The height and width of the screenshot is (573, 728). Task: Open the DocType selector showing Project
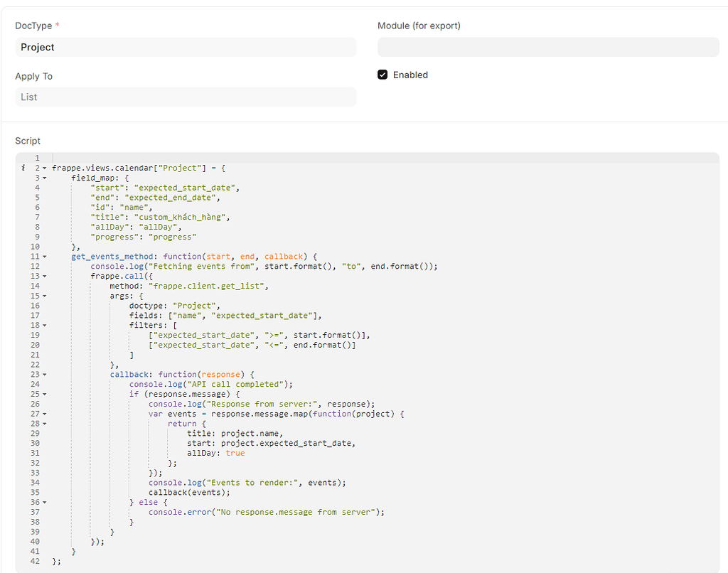point(185,47)
